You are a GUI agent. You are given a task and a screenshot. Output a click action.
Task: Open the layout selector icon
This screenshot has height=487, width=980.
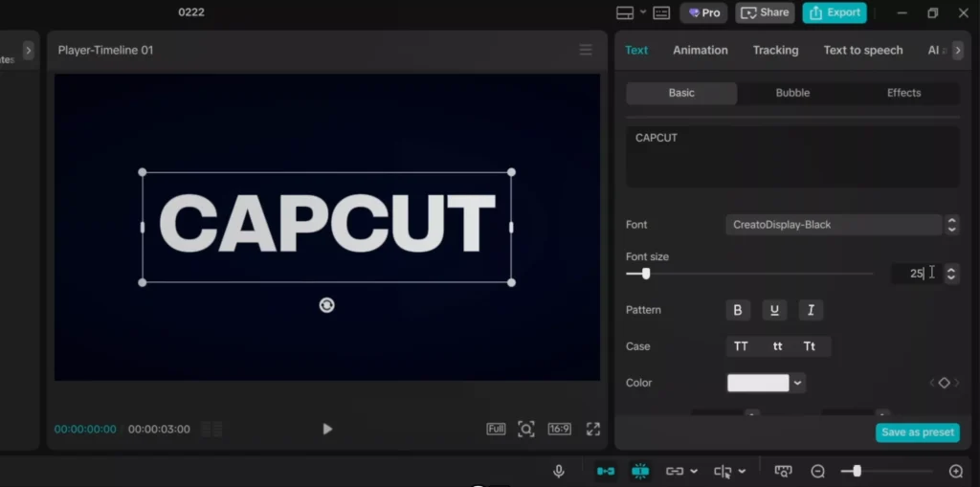pyautogui.click(x=625, y=12)
